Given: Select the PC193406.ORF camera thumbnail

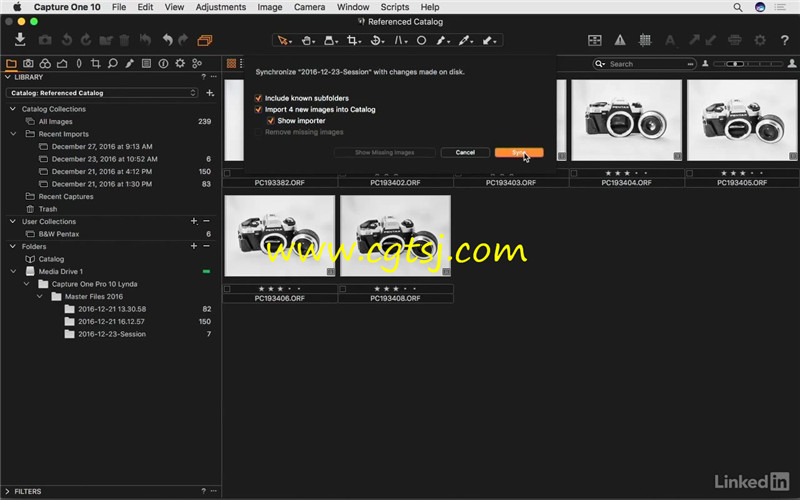Looking at the screenshot, I should tap(280, 236).
